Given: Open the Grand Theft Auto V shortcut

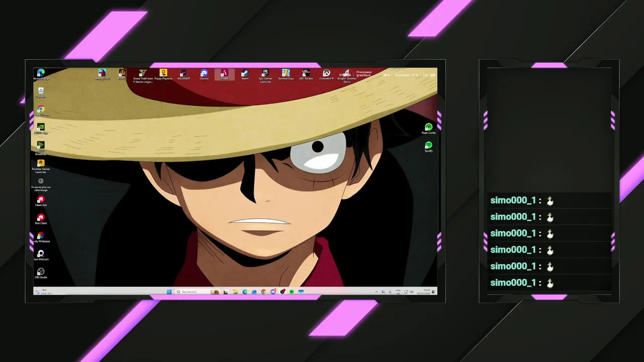Looking at the screenshot, I should tap(143, 76).
